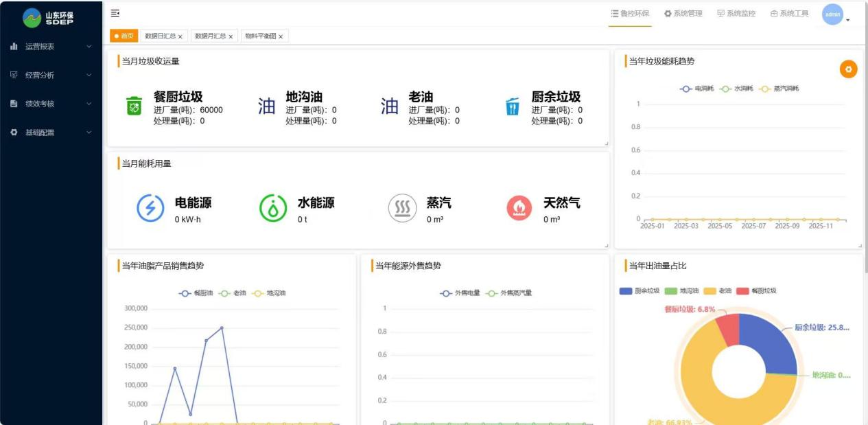Click the green 餐厨垃圾 trash bin icon

tap(134, 106)
